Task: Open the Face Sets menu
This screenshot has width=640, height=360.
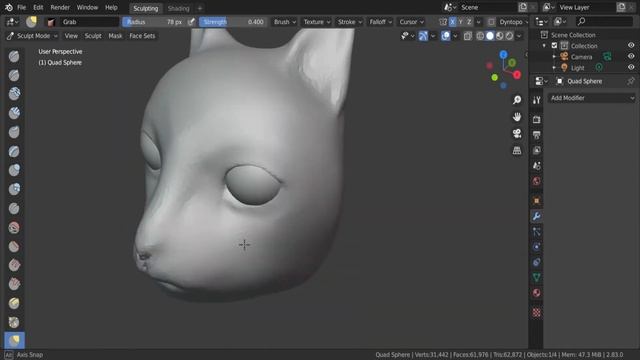Action: pos(142,36)
